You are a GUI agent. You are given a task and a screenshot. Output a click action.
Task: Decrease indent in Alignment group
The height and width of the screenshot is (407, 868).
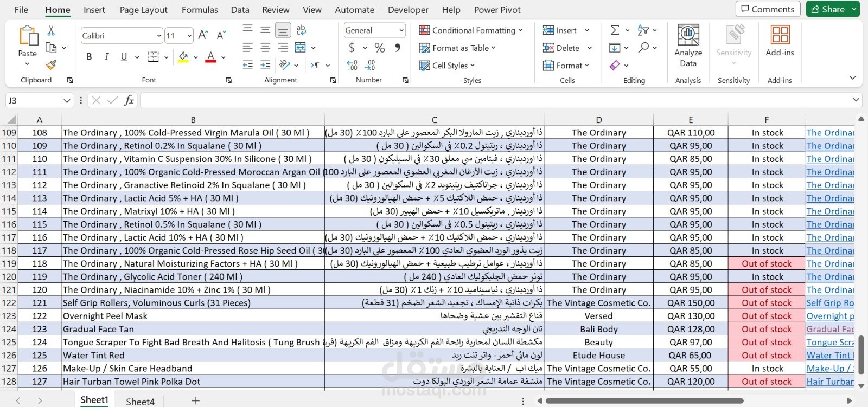(248, 65)
